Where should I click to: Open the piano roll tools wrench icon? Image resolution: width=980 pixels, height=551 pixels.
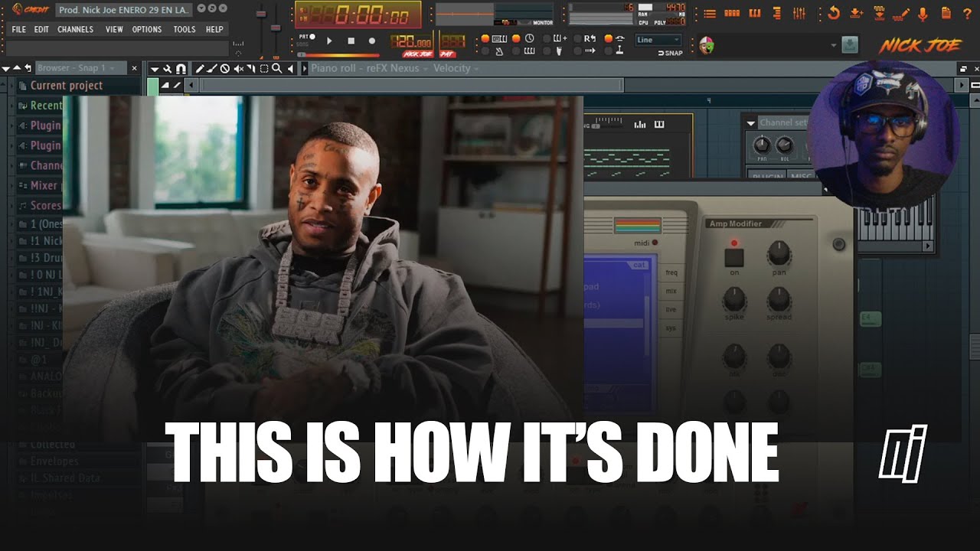click(x=167, y=68)
